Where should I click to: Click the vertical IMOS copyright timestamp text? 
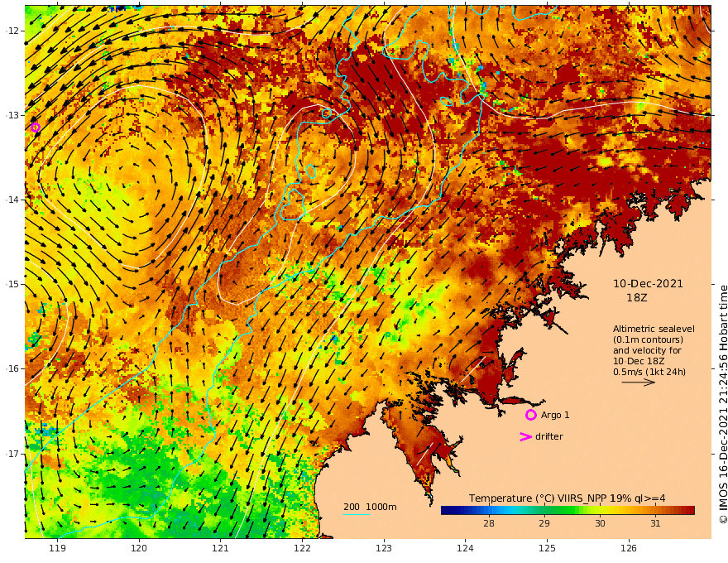[722, 405]
